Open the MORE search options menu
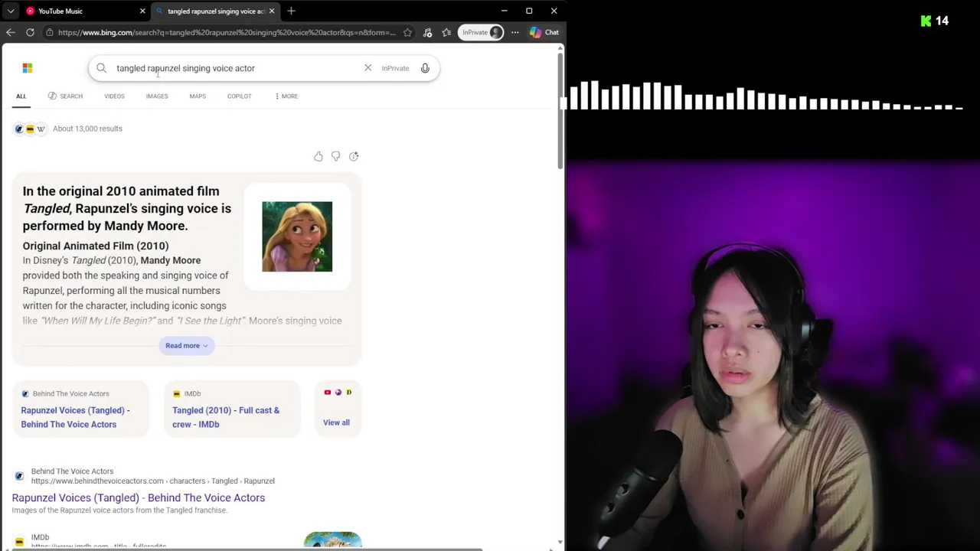 click(286, 96)
